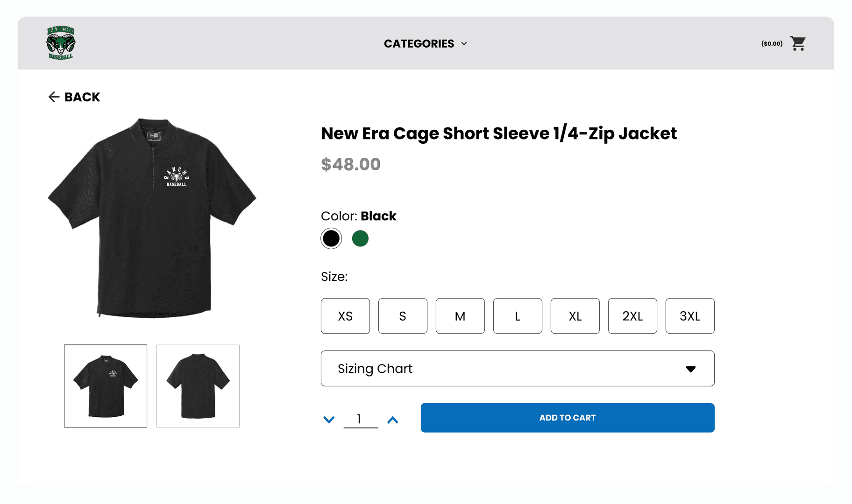Viewport: 852px width, 504px height.
Task: View the back-of-jacket thumbnail
Action: [198, 385]
